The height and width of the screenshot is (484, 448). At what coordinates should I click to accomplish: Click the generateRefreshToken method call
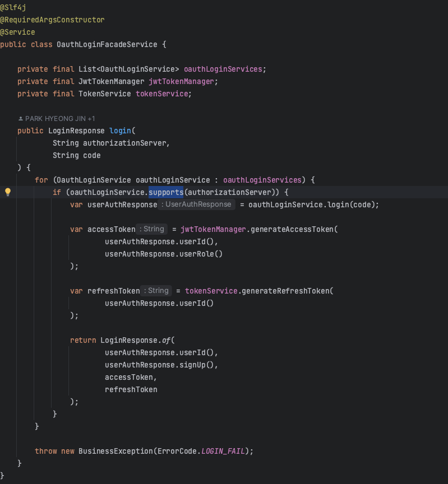pos(285,291)
